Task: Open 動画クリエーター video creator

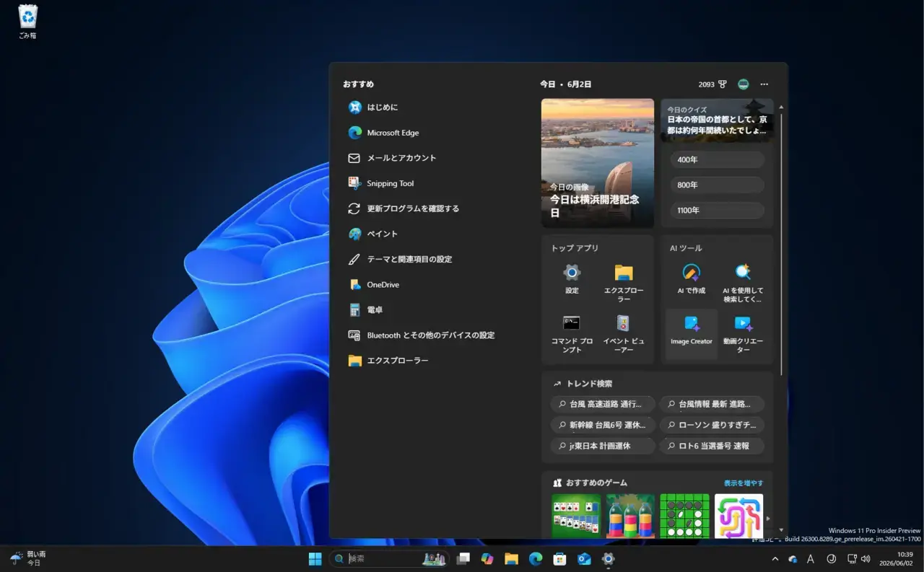Action: point(743,334)
